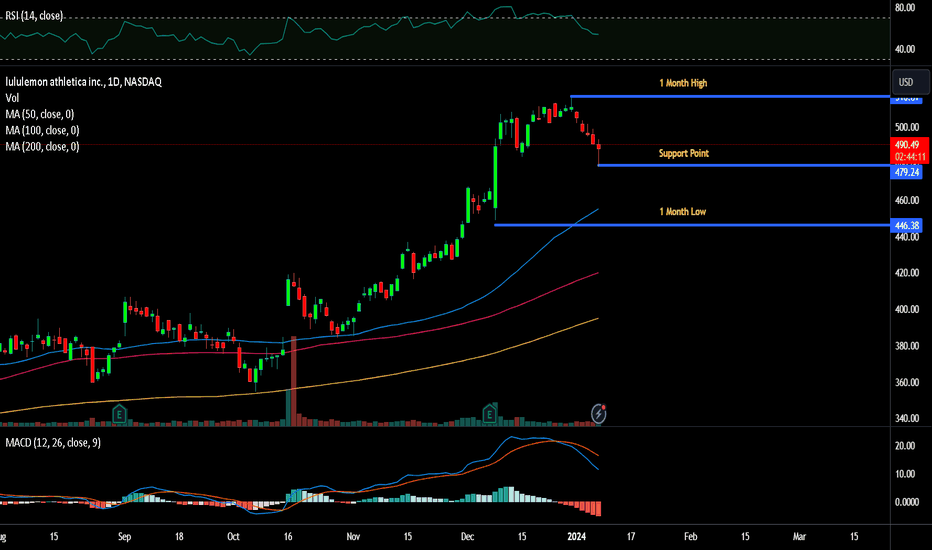
Task: Click the Support Point text label
Action: click(x=684, y=153)
